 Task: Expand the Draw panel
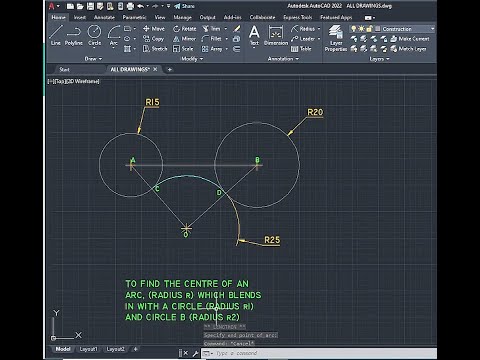pyautogui.click(x=93, y=59)
